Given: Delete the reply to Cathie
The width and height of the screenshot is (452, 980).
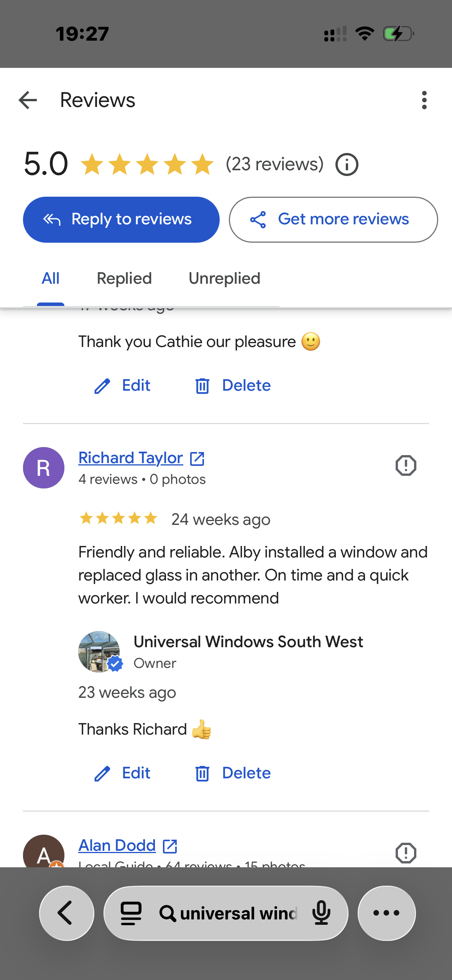Looking at the screenshot, I should click(233, 385).
